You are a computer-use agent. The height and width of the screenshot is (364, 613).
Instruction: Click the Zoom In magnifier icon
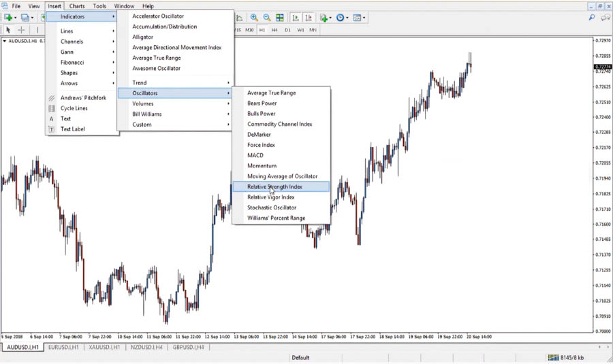tap(254, 18)
